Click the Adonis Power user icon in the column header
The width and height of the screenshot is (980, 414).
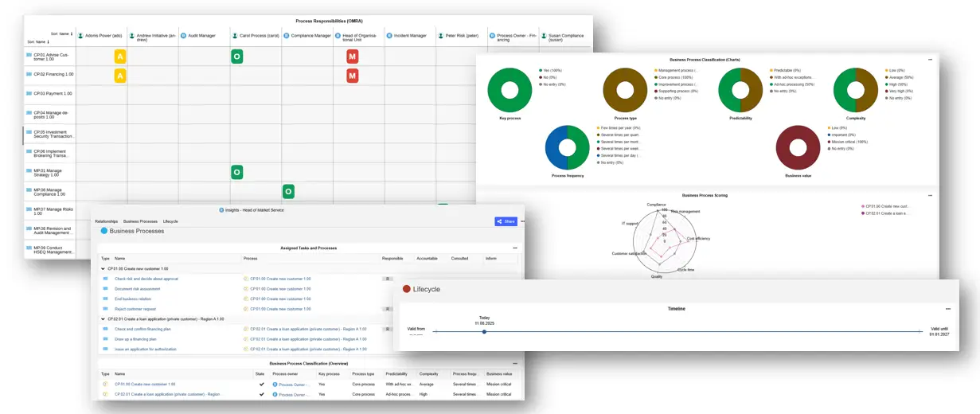coord(80,36)
